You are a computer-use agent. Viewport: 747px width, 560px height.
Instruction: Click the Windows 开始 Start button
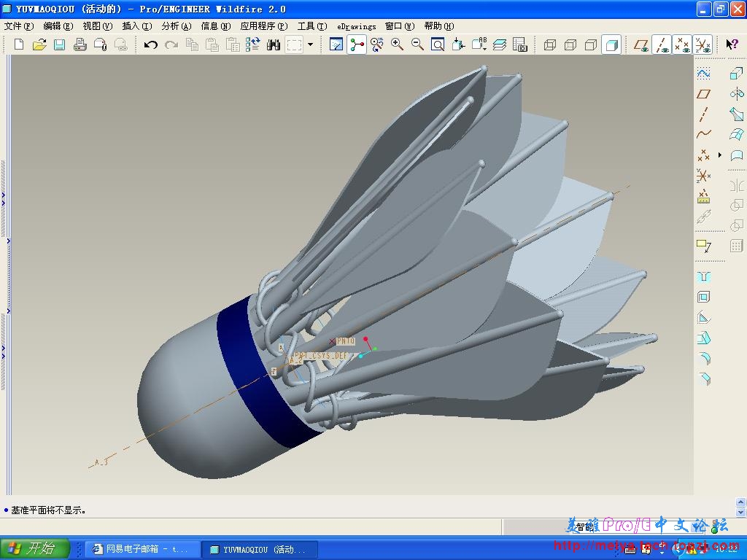35,549
